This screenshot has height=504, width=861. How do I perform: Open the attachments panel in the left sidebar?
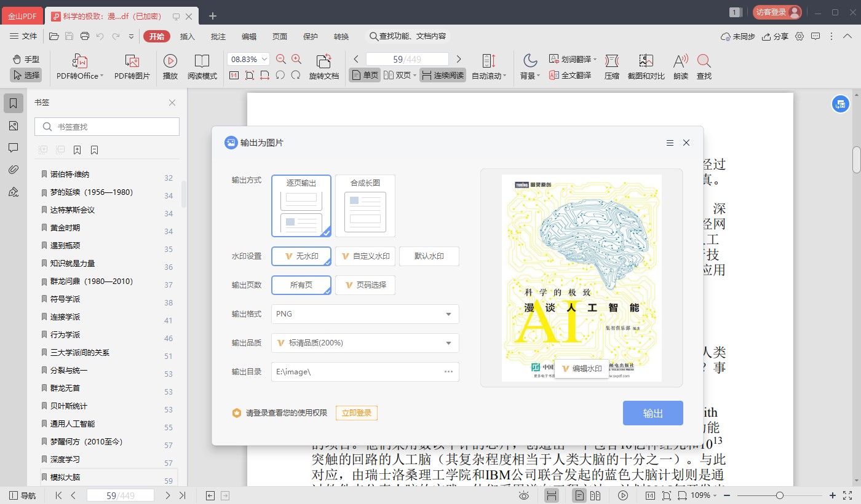[x=14, y=170]
